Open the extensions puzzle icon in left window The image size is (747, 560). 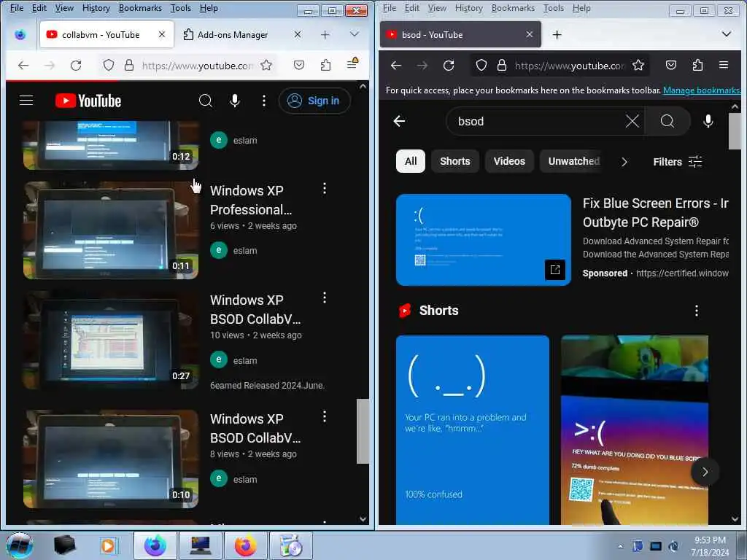(x=325, y=65)
